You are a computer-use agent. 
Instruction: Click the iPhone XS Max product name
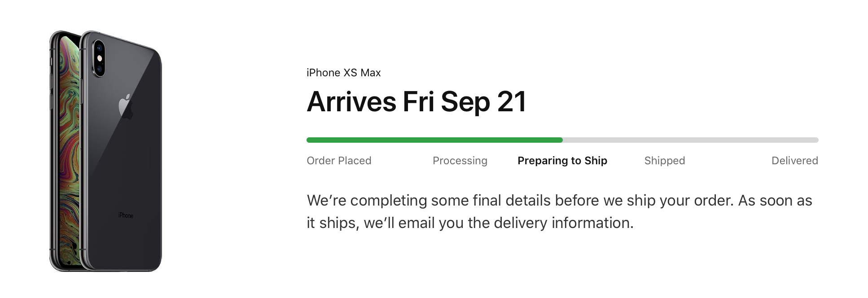point(344,73)
